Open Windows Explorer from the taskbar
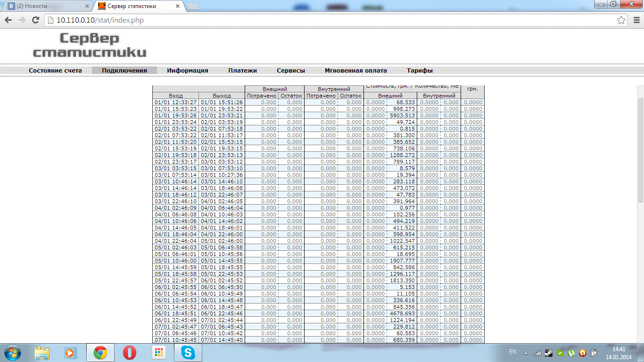644x362 pixels. click(42, 353)
